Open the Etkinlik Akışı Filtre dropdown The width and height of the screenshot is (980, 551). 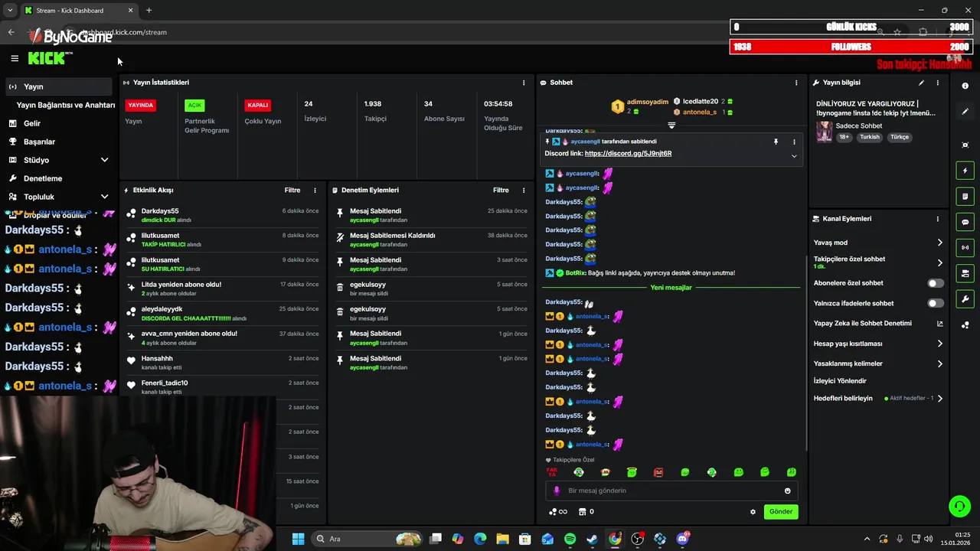coord(292,190)
